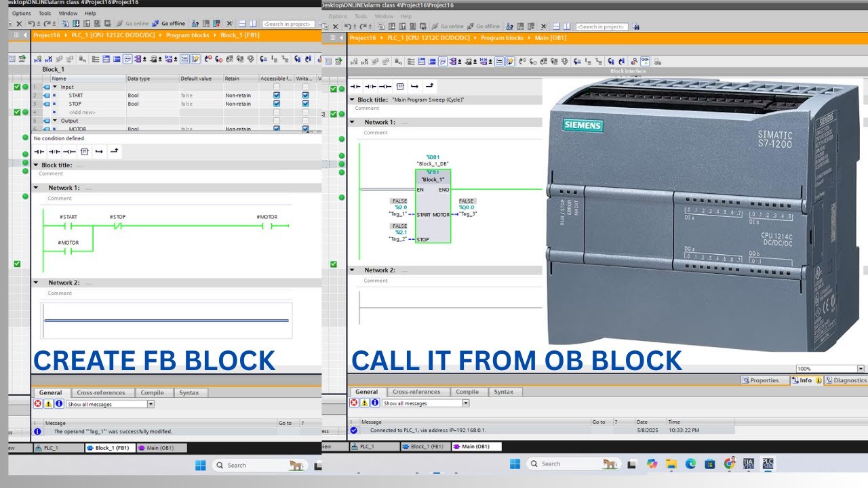Collapse Network 1 in left Block_1 window
This screenshot has height=488, width=868.
click(x=36, y=188)
